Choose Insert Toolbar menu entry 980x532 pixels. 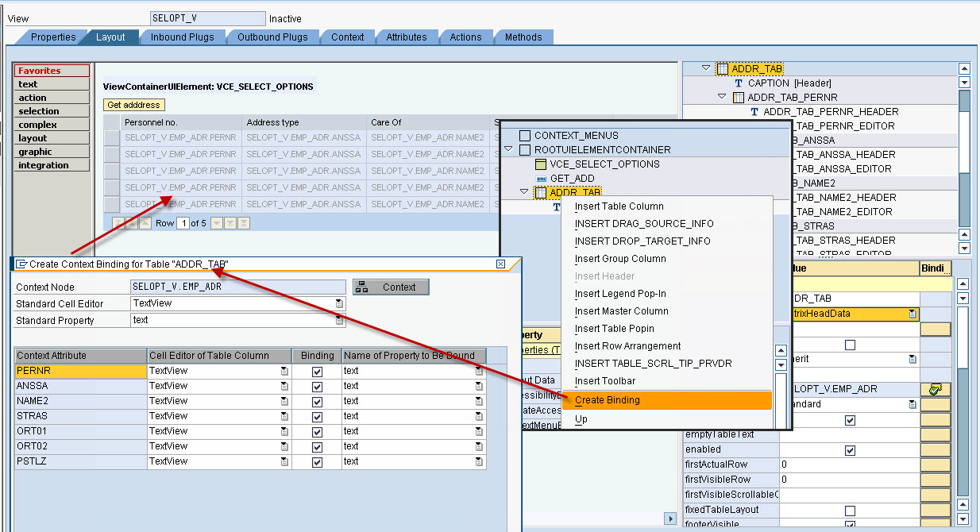(666, 381)
